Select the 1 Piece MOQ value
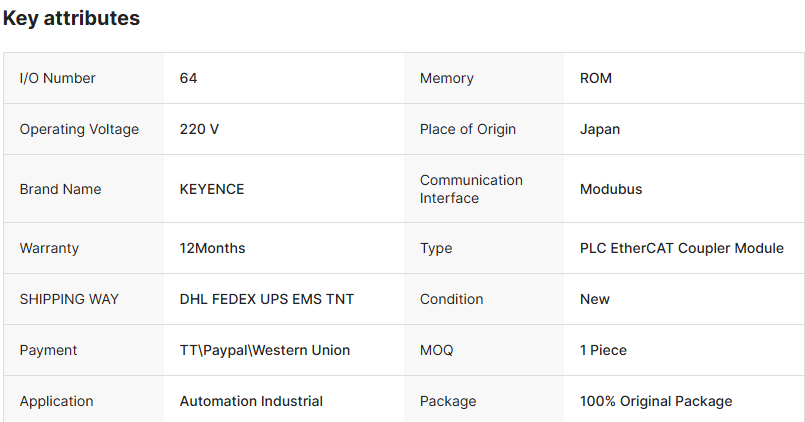 [x=603, y=350]
